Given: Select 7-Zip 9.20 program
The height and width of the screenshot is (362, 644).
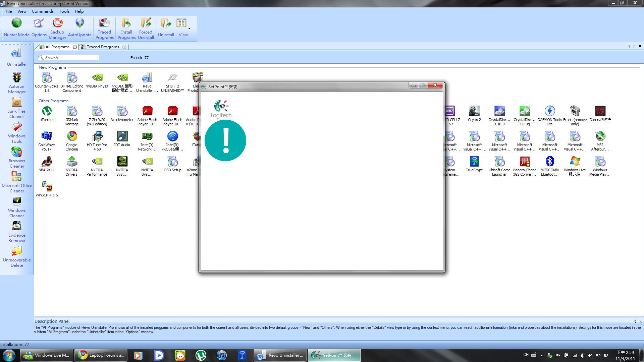Looking at the screenshot, I should pos(97,116).
